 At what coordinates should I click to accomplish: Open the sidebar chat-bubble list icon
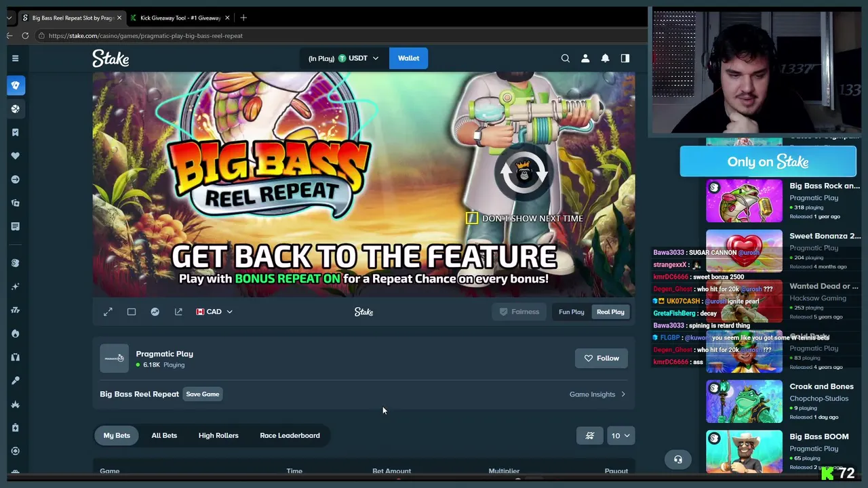(x=16, y=226)
